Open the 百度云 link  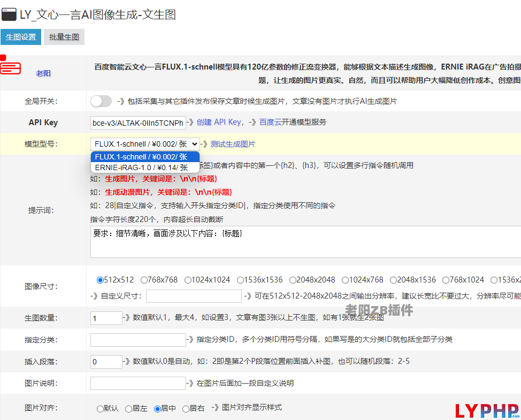click(x=271, y=123)
